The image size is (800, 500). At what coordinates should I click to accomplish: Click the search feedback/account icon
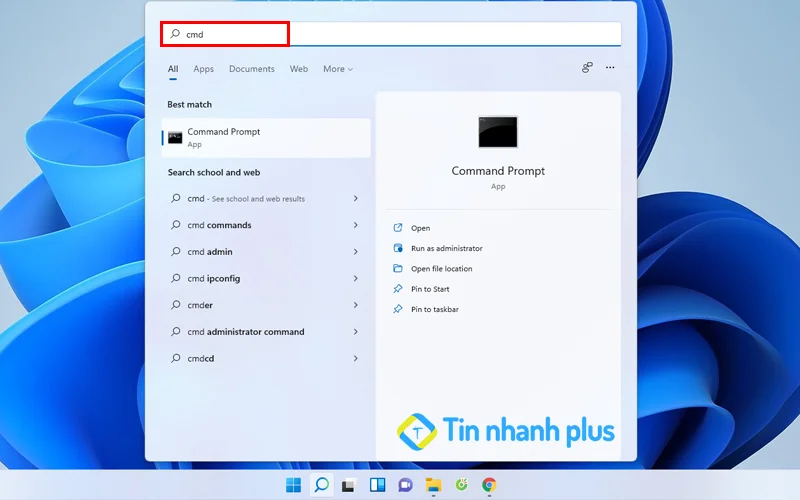click(587, 68)
